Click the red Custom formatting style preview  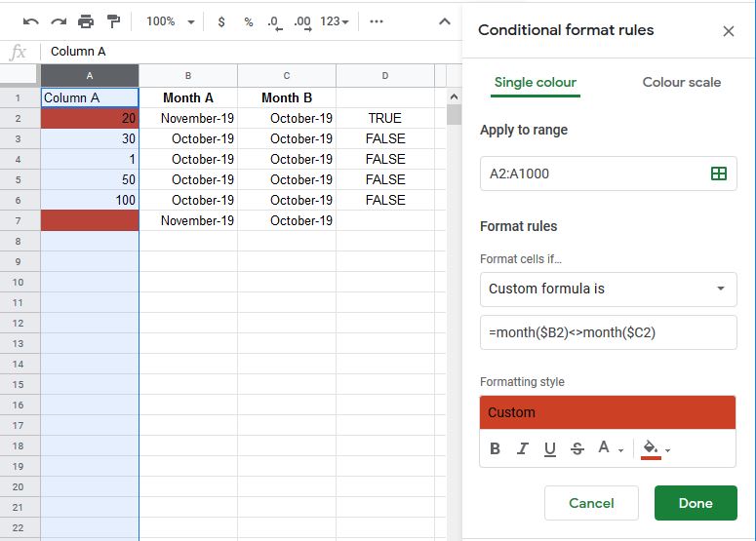pos(608,412)
